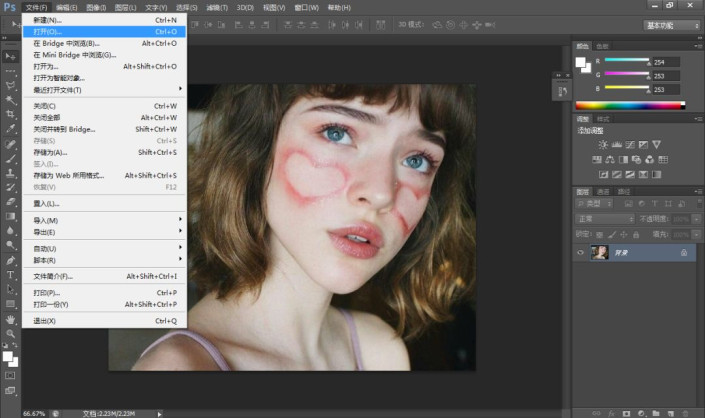Screen dimensions: 705x418
Task: Click 在 Bridge 中浏览(B)... entry
Action: tap(104, 43)
